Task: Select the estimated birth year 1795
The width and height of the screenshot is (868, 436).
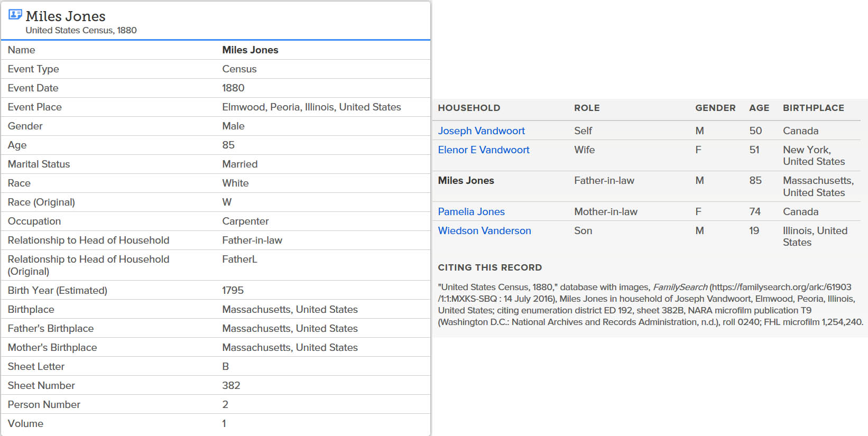Action: pos(233,290)
